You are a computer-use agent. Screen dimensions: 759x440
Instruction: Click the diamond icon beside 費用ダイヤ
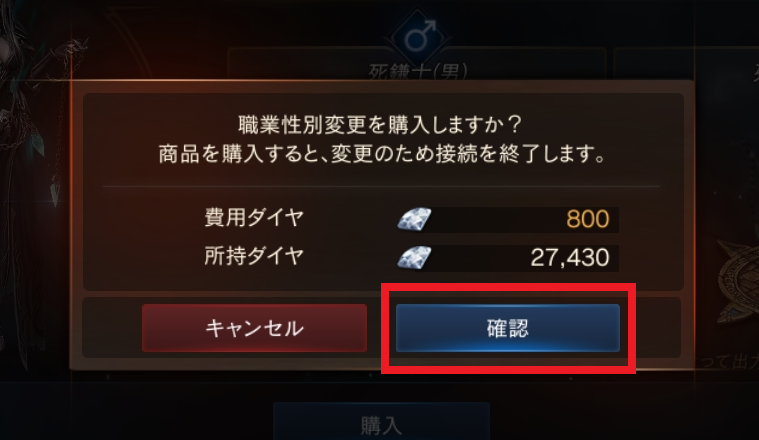[x=414, y=219]
